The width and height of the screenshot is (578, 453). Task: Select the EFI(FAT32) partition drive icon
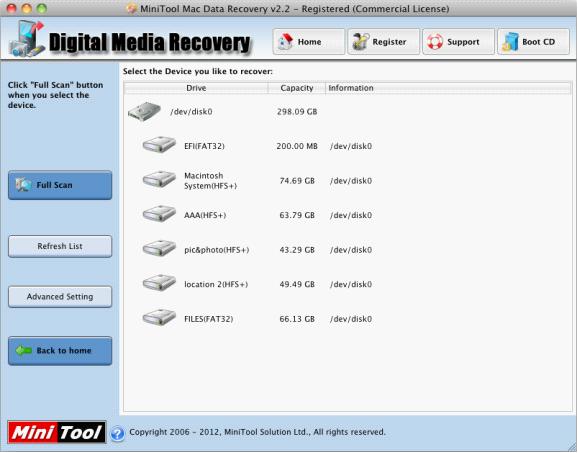point(159,144)
